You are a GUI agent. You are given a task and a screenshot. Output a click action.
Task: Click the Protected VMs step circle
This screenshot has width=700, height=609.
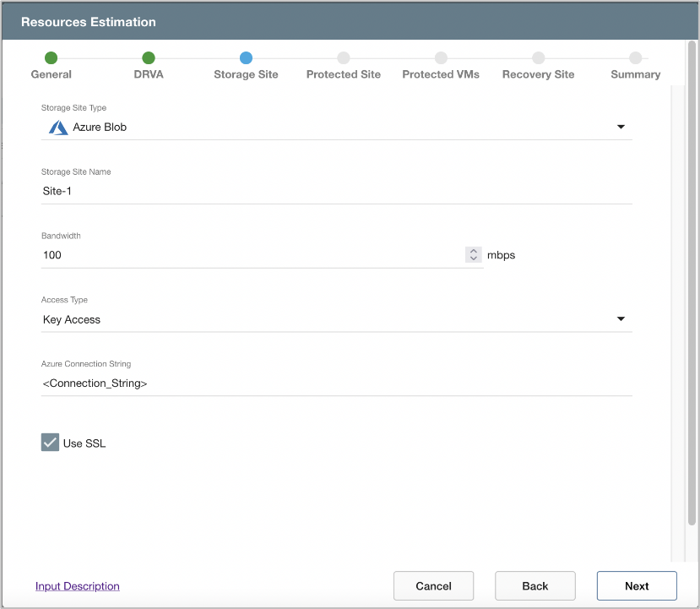tap(441, 57)
